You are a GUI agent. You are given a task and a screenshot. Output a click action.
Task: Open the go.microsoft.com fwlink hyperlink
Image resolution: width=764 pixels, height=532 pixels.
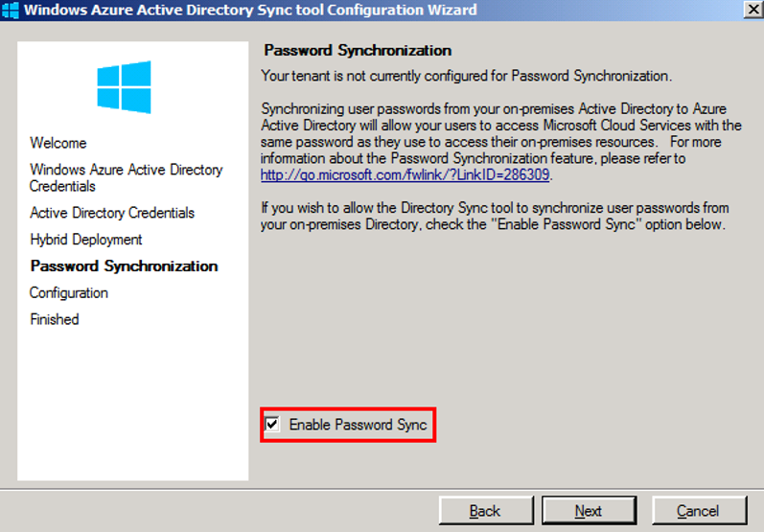406,175
